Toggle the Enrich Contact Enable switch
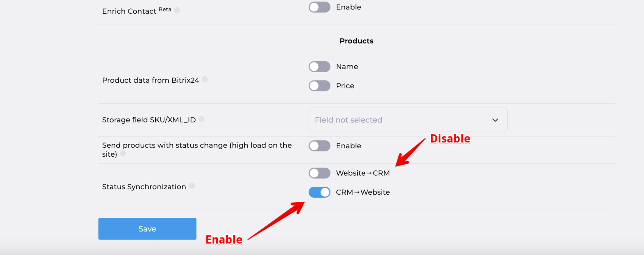This screenshot has width=644, height=255. (319, 7)
